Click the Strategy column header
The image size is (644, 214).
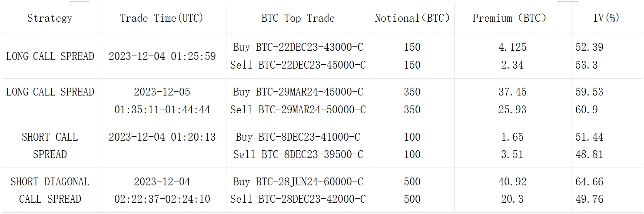coord(50,18)
